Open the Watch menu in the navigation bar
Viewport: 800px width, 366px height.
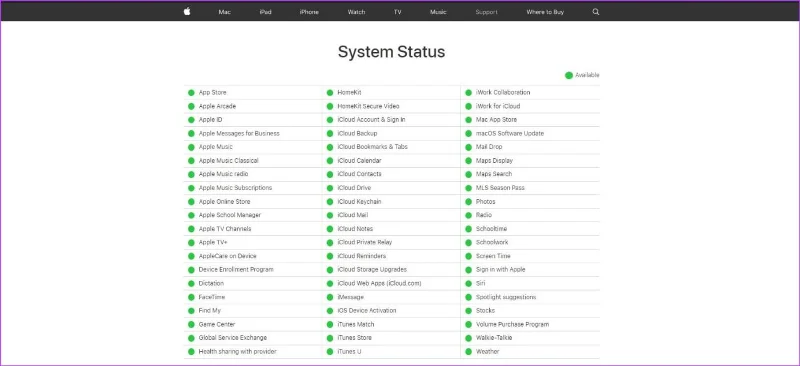[x=356, y=12]
